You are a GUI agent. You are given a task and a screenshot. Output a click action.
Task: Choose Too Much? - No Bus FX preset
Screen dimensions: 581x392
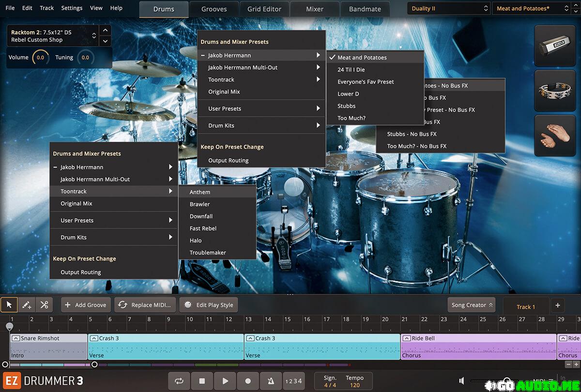[x=441, y=146]
